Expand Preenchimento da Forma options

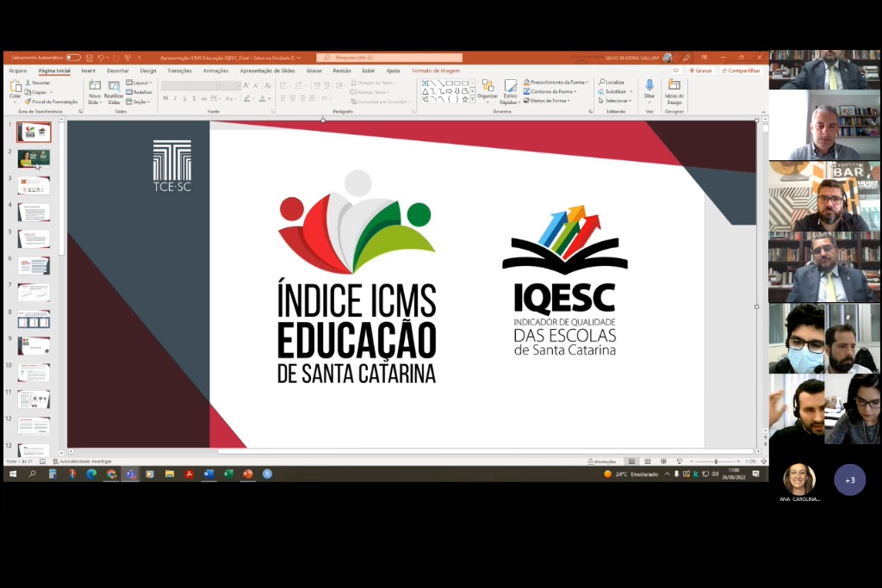pos(556,82)
